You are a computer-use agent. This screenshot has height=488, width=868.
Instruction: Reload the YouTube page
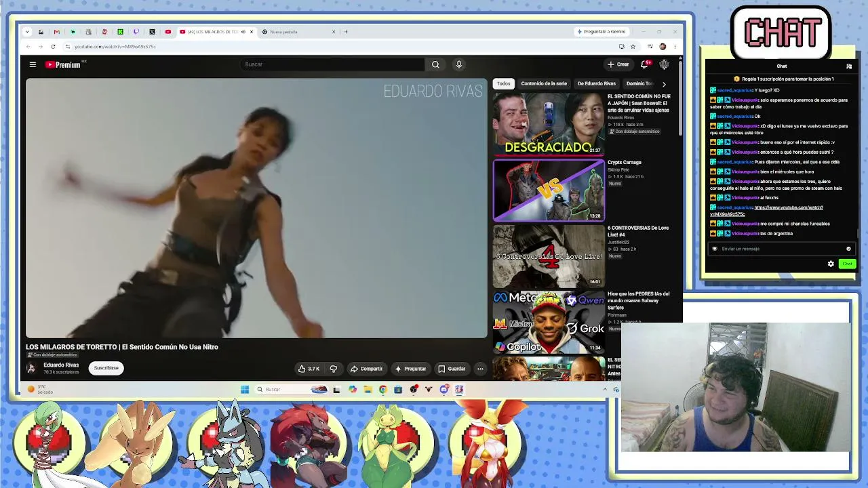click(x=53, y=47)
